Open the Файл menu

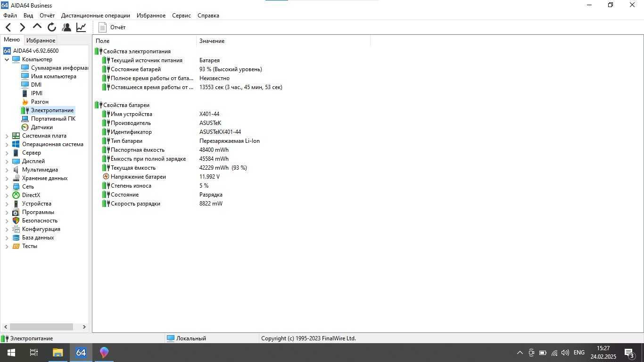pos(10,16)
